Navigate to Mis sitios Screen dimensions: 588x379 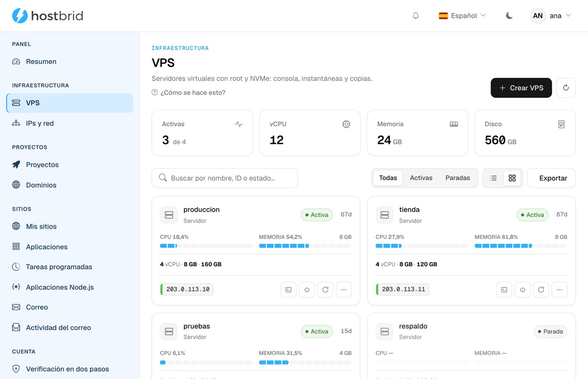click(70, 226)
